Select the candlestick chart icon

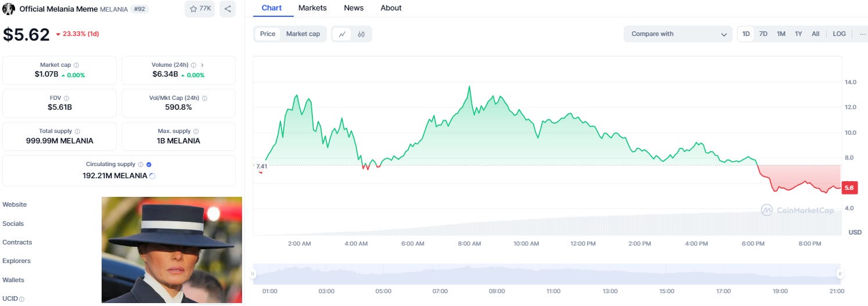point(361,34)
